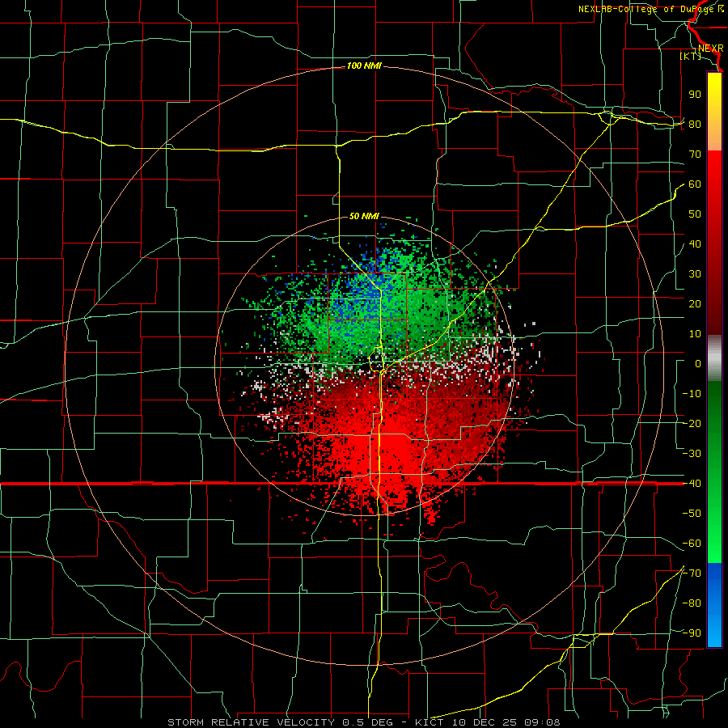728x728 pixels.
Task: Click the 80 value on the velocity scale
Action: pos(695,125)
